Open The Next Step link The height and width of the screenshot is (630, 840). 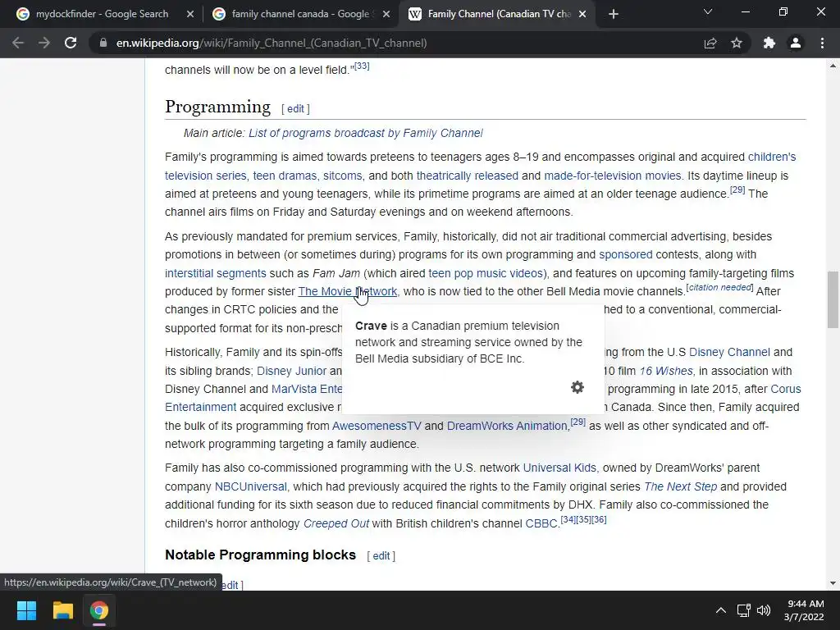(680, 487)
